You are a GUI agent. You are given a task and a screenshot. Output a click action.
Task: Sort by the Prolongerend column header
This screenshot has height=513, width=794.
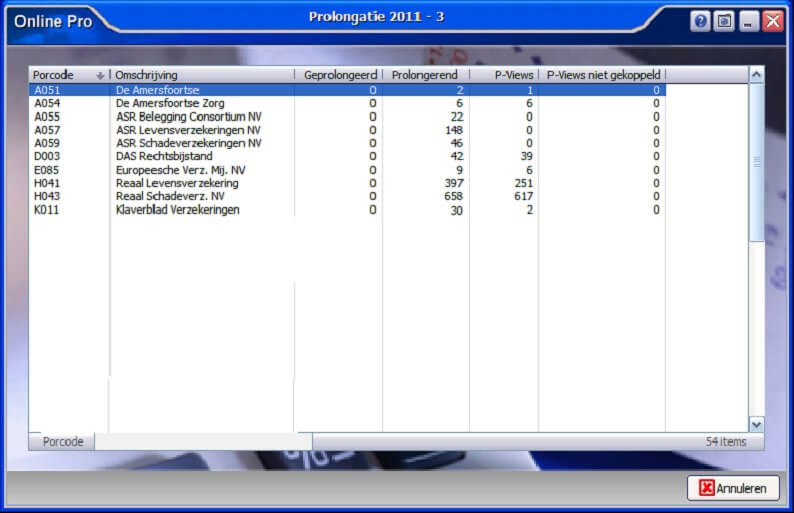[x=426, y=75]
